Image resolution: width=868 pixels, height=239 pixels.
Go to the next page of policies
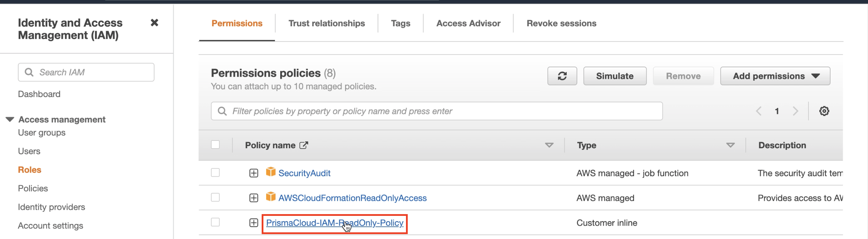click(x=795, y=111)
